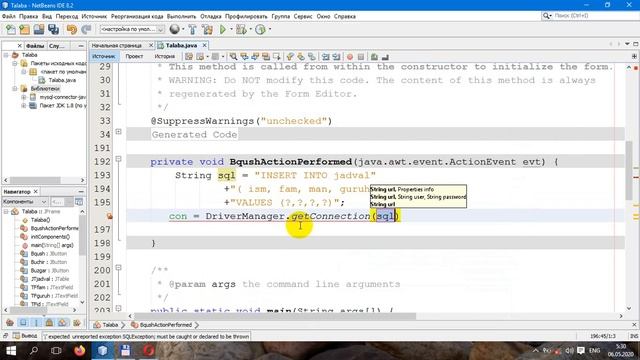Click the search field 'Поиск (Ctrl+I)'
640x360 pixels.
click(x=590, y=16)
